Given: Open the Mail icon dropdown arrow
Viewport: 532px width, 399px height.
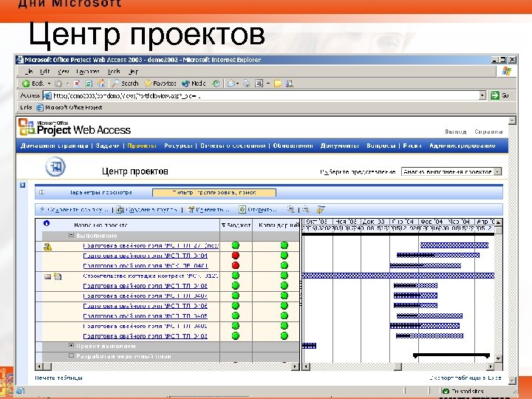Looking at the screenshot, I should coord(237,83).
